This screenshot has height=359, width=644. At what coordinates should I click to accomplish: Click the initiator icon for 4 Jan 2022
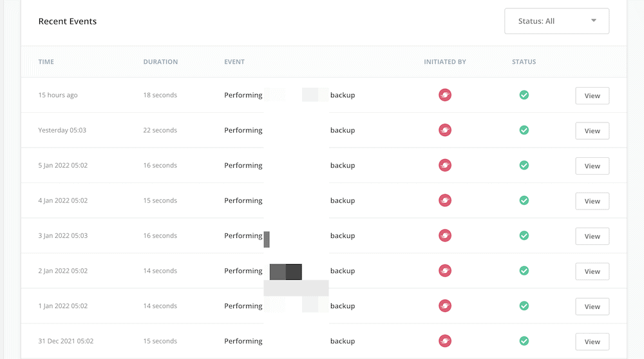[445, 200]
